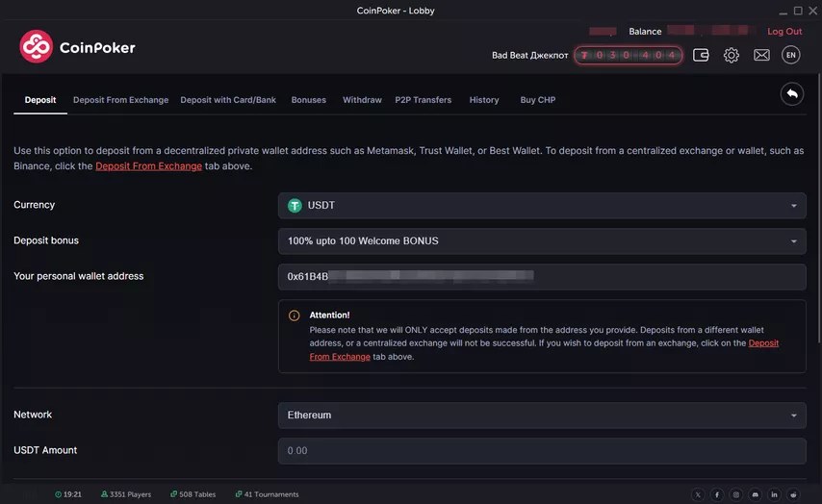Image resolution: width=822 pixels, height=504 pixels.
Task: Expand the Deposit bonus dropdown
Action: coord(542,241)
